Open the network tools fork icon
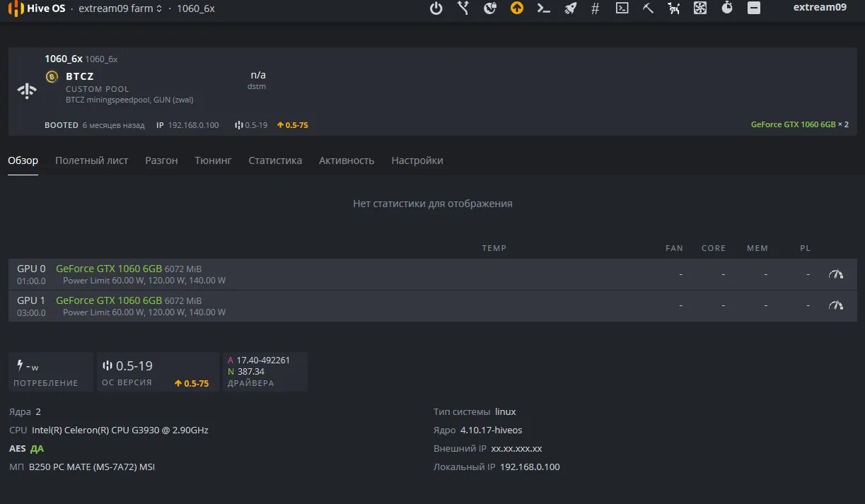Viewport: 865px width, 504px height. 463,8
